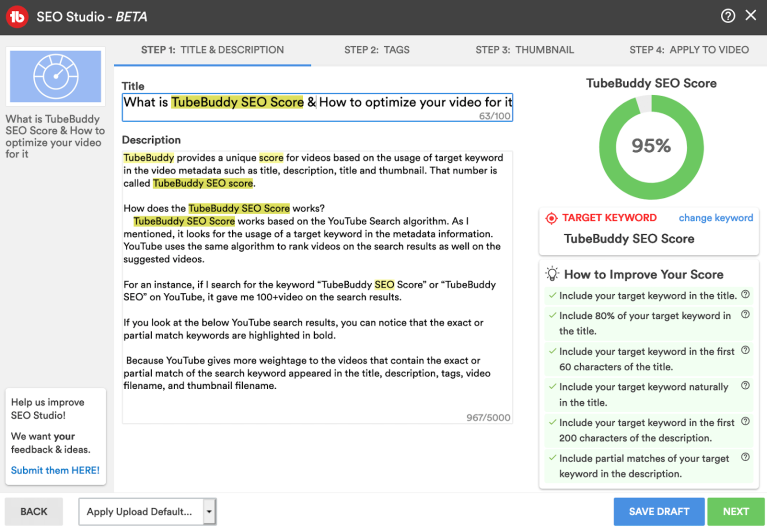
Task: Click checkmark of 'Include 80% of your target keyword'
Action: (552, 316)
